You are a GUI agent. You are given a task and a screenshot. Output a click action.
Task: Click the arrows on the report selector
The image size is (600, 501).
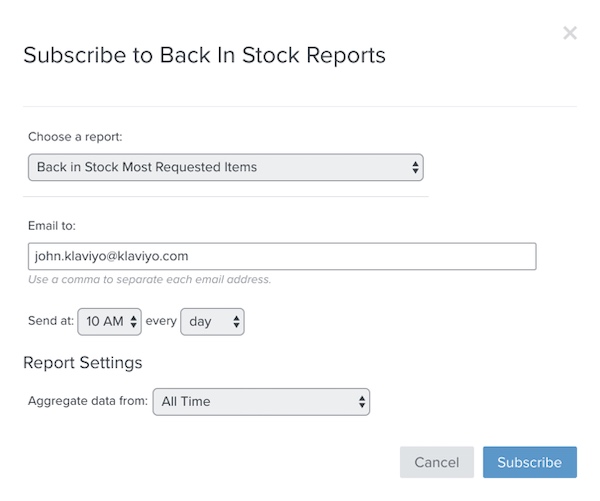(x=415, y=167)
